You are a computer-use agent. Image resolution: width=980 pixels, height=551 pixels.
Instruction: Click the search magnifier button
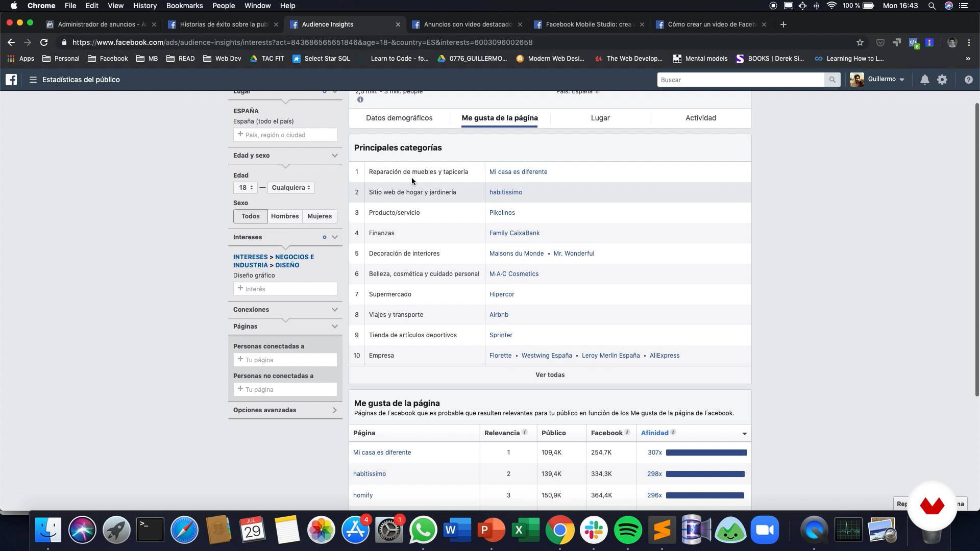coord(832,80)
